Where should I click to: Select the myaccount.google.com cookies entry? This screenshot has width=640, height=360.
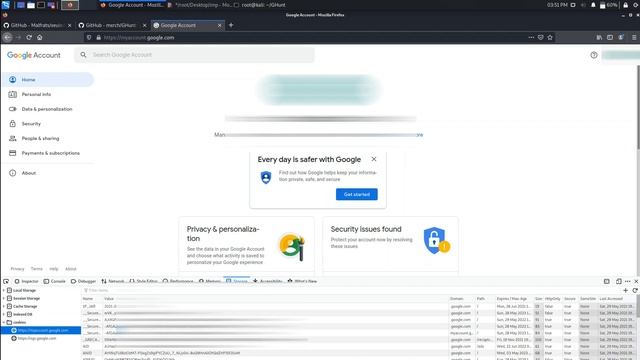[x=41, y=330]
